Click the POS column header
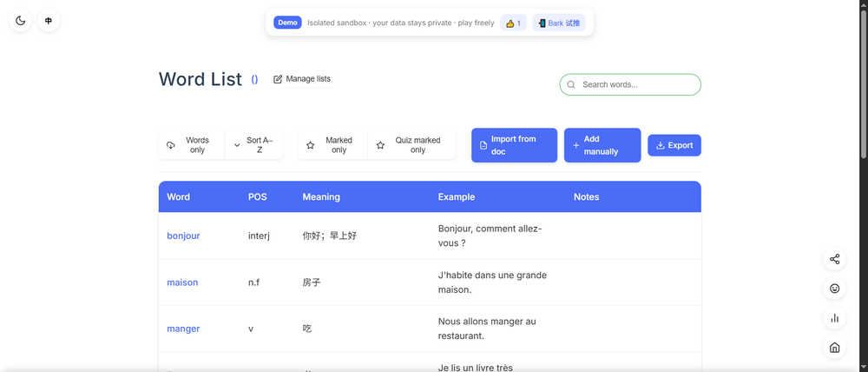Screen dimensions: 868x372 pos(258,196)
